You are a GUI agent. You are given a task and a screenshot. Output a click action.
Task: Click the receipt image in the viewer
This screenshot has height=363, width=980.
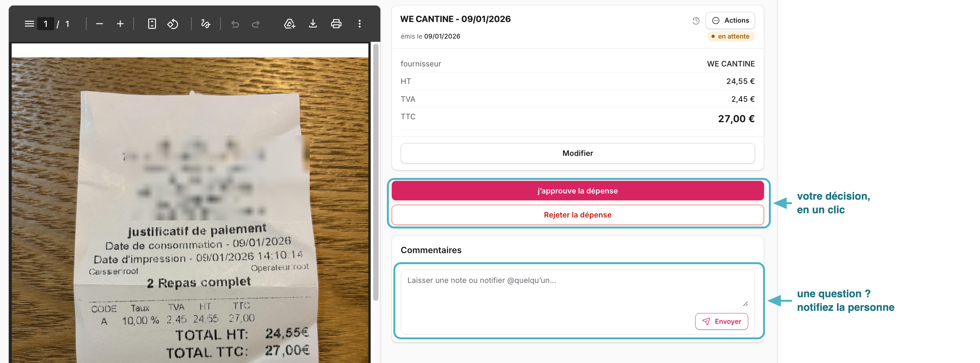click(x=190, y=210)
